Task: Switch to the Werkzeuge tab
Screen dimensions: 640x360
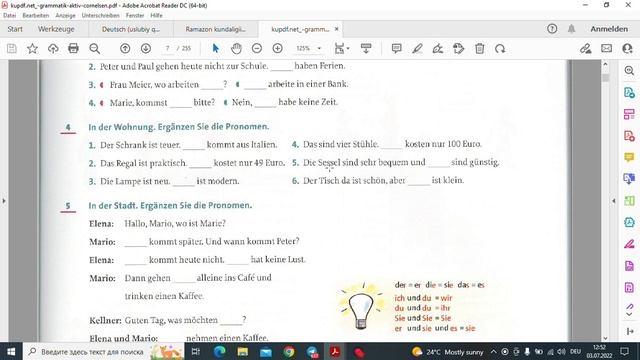Action: click(56, 29)
